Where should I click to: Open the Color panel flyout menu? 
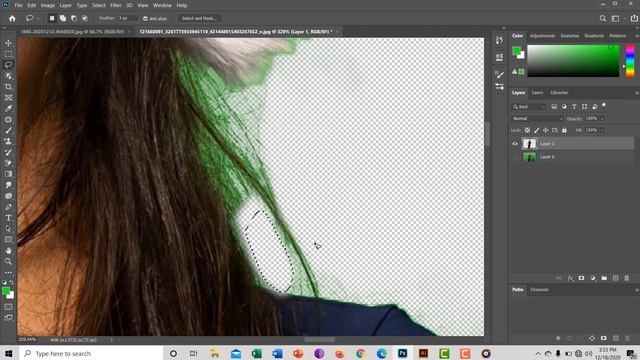click(x=636, y=36)
